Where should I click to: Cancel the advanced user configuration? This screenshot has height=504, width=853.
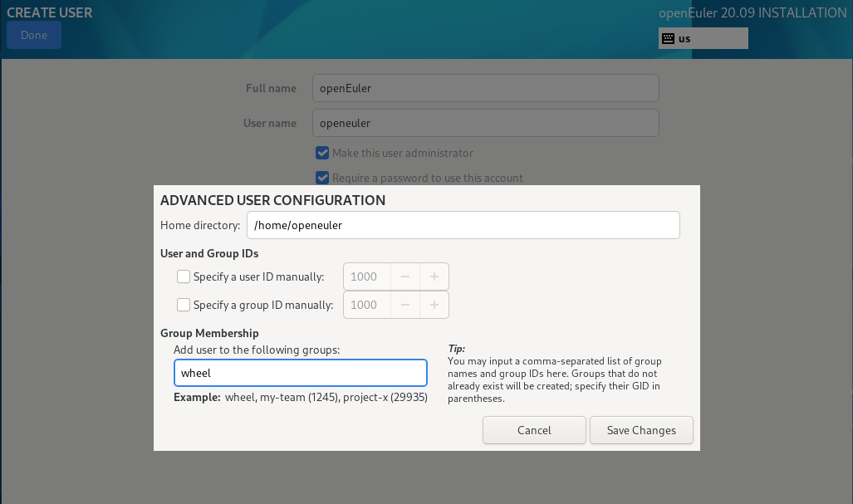534,430
